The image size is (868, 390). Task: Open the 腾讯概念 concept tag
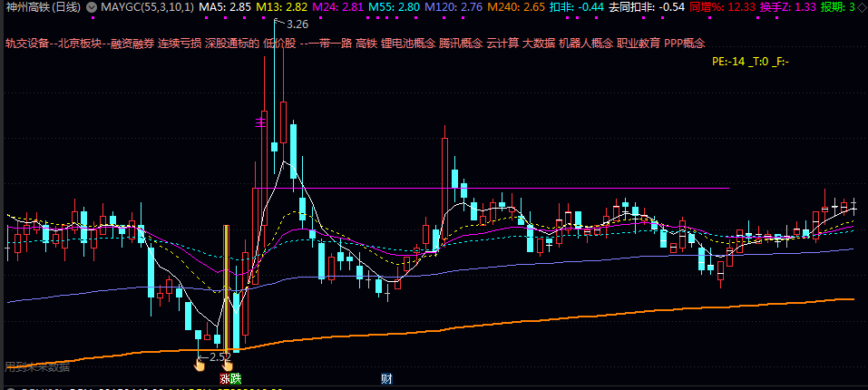461,44
